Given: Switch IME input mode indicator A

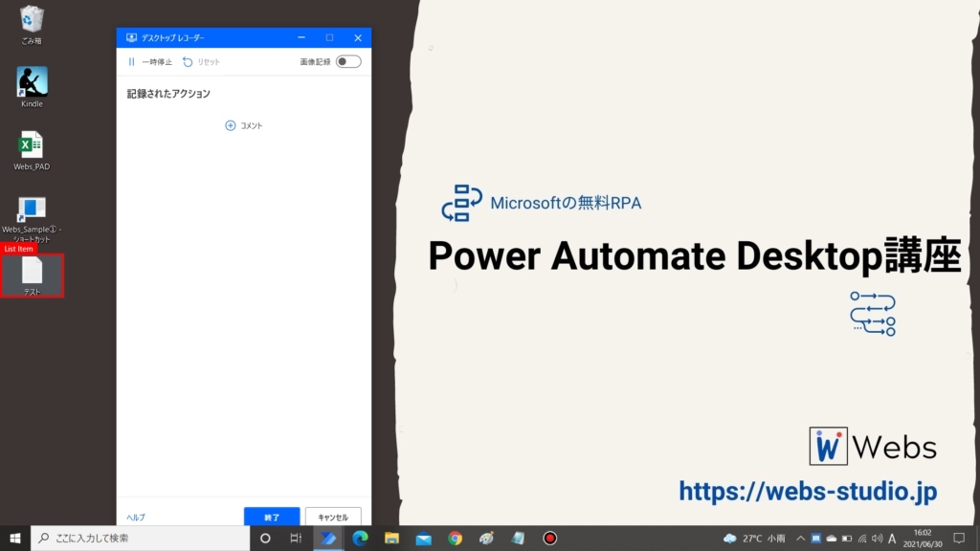Looking at the screenshot, I should (x=893, y=538).
